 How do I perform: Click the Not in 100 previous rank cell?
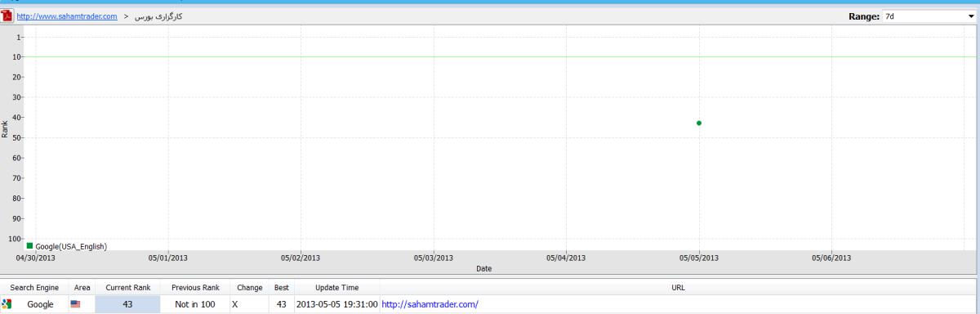195,304
